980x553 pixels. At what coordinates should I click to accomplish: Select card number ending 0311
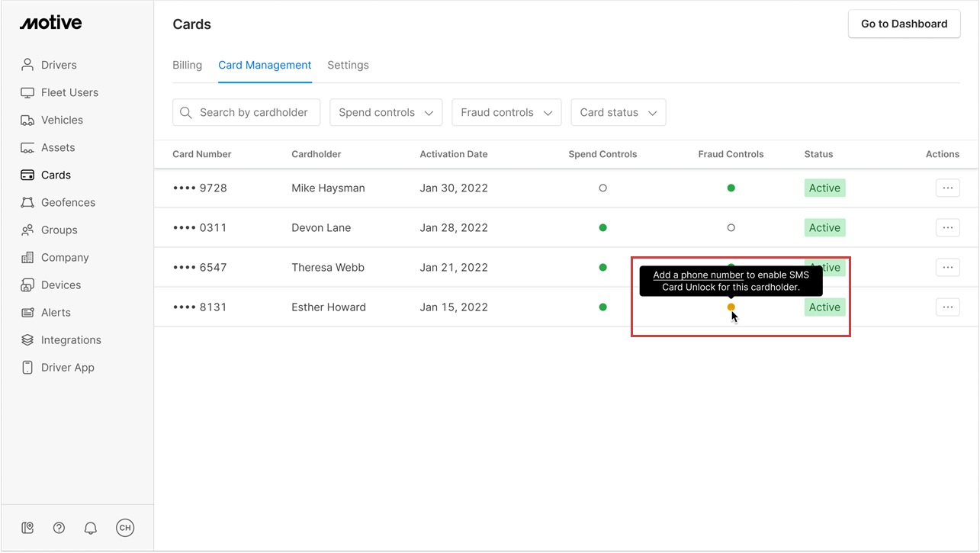(200, 227)
